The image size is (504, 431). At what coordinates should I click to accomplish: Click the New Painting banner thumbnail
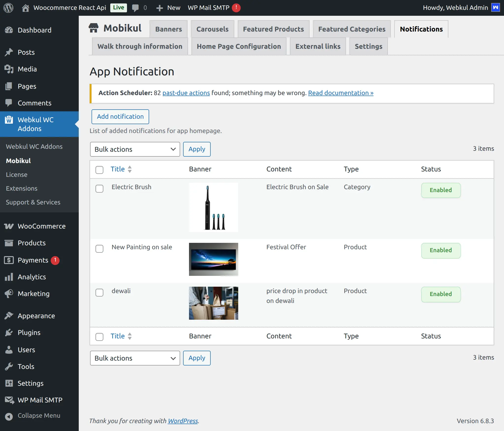213,259
